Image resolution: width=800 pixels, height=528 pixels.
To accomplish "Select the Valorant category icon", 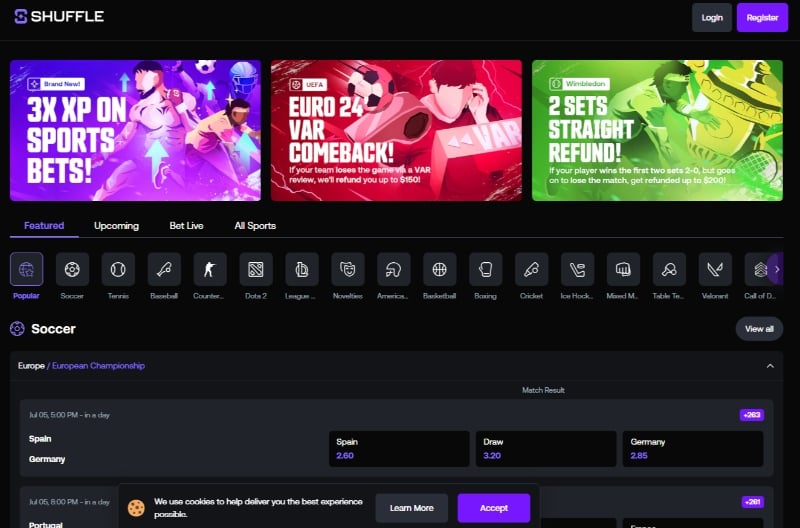I will (x=715, y=269).
